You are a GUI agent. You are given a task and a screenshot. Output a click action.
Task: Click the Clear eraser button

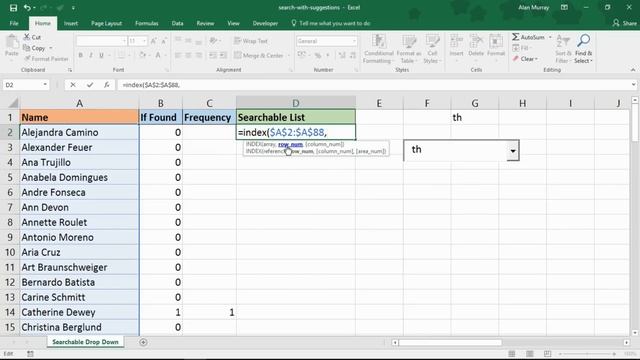click(x=525, y=59)
